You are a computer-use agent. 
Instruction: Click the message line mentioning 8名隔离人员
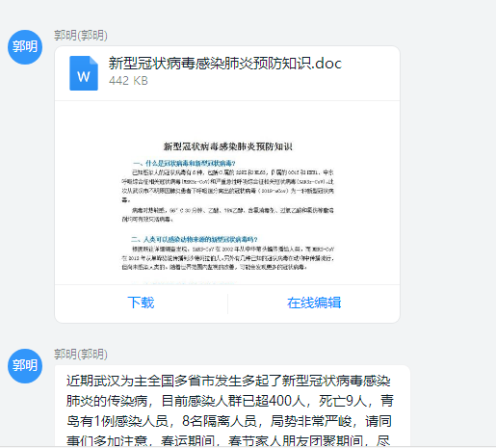pos(230,421)
